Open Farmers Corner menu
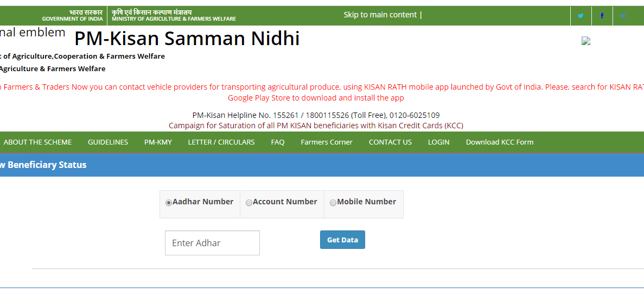Viewport: 644px width, 294px height. coord(327,142)
